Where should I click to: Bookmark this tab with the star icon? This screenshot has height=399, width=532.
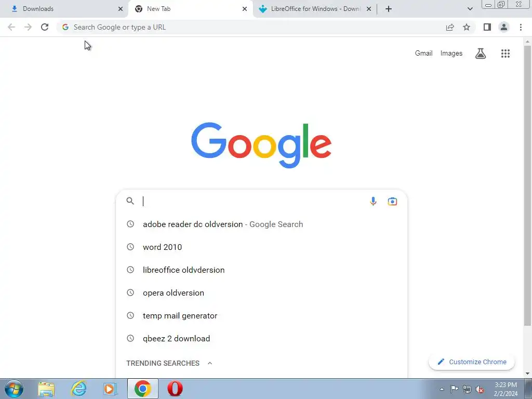pos(467,27)
